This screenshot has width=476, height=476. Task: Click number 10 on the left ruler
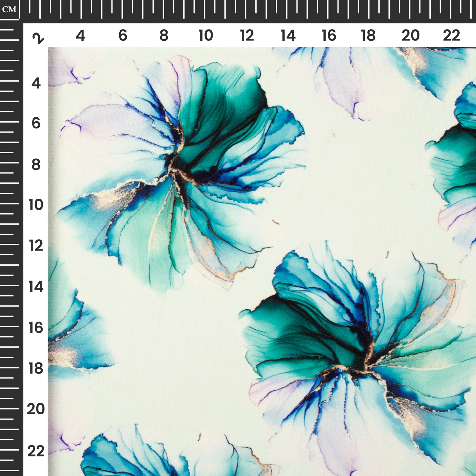[x=36, y=205]
